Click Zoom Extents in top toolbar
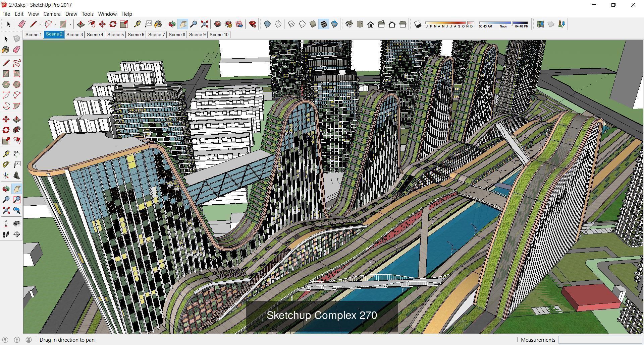This screenshot has width=644, height=345. [204, 24]
